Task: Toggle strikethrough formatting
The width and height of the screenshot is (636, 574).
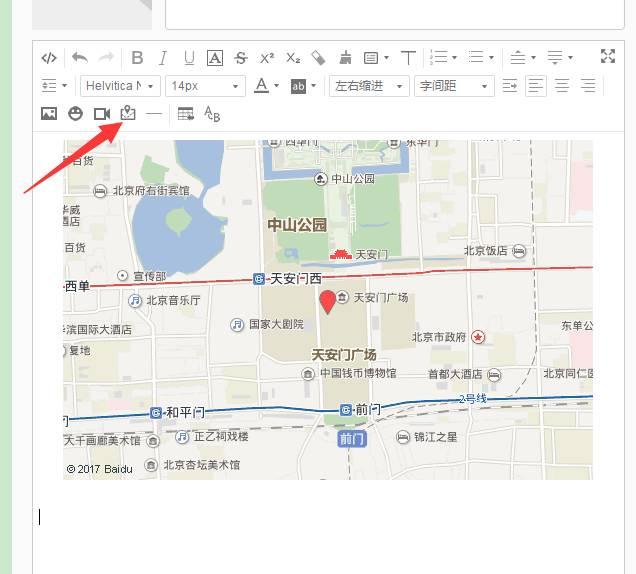Action: [x=241, y=58]
